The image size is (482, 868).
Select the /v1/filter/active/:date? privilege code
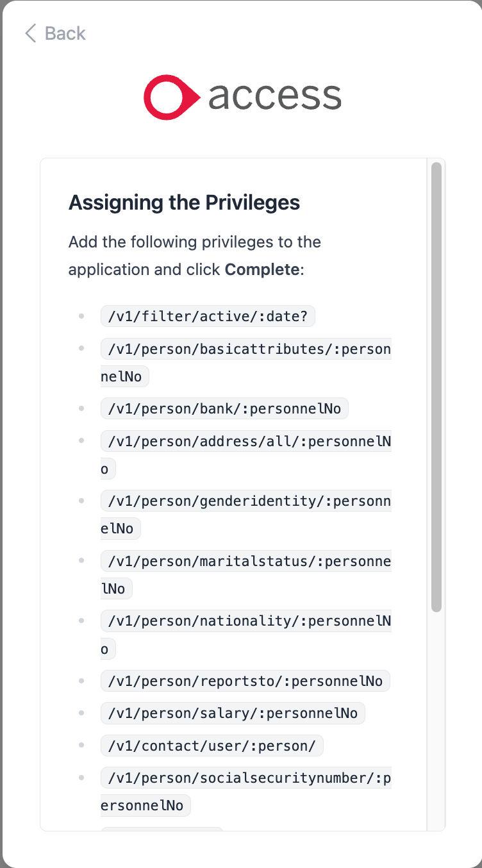208,317
